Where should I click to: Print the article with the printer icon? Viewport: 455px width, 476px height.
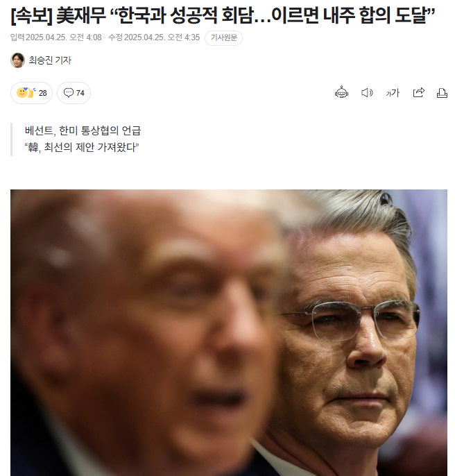point(442,92)
